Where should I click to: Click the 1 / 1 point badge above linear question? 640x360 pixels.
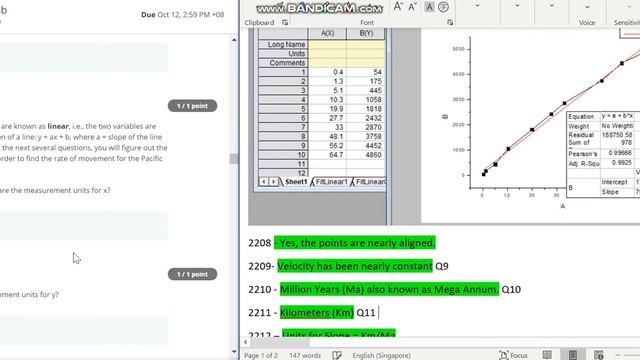[192, 106]
